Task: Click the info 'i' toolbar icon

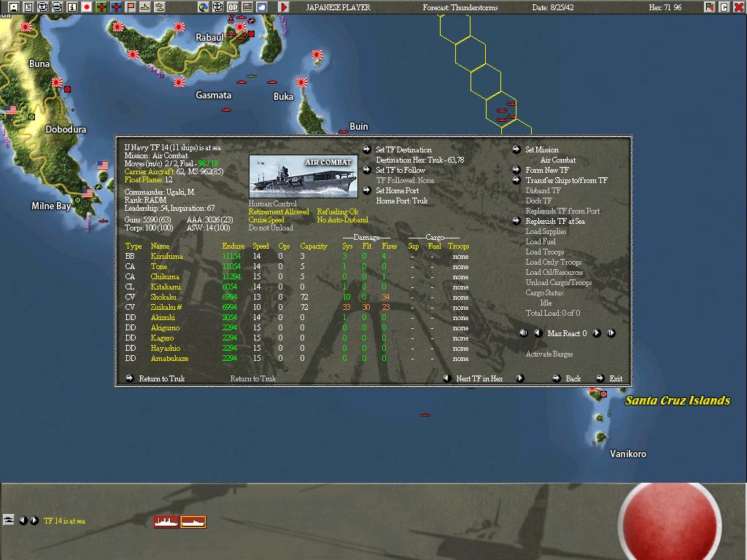Action: 72,7
